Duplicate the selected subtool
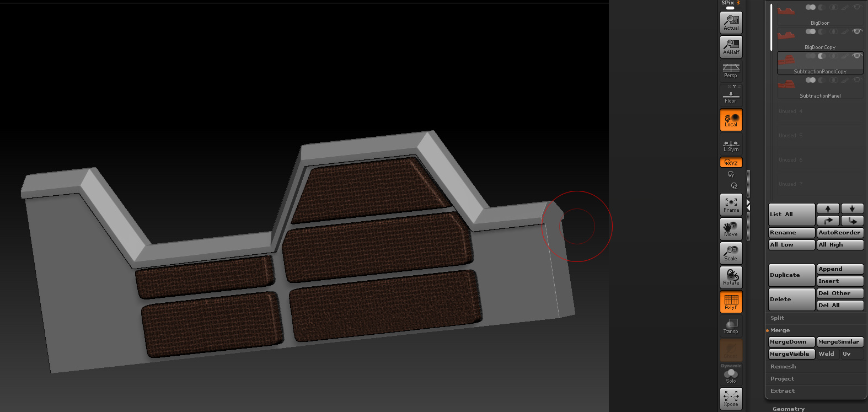The height and width of the screenshot is (412, 868). (x=791, y=275)
